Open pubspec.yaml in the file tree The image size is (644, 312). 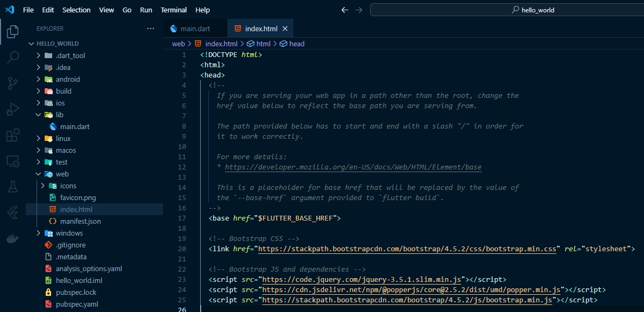tap(77, 304)
